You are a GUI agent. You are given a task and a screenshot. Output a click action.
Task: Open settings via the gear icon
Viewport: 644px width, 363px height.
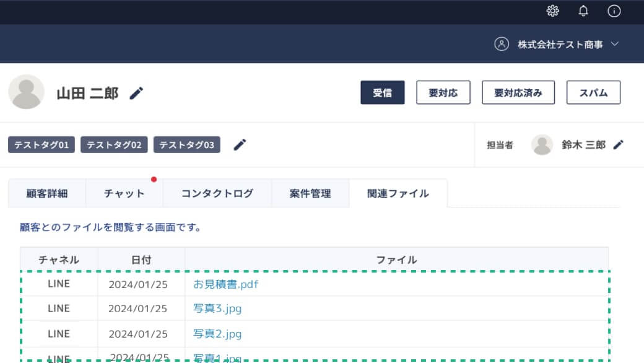(x=553, y=11)
